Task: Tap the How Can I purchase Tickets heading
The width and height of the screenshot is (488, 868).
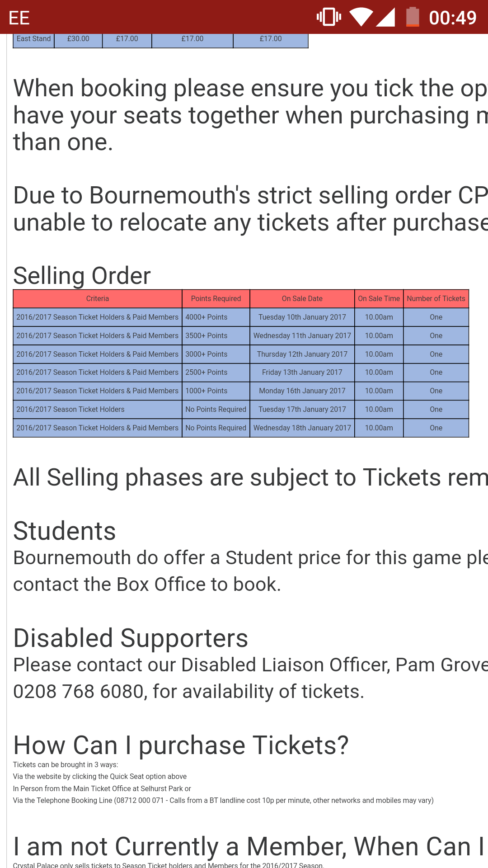Action: pyautogui.click(x=181, y=745)
